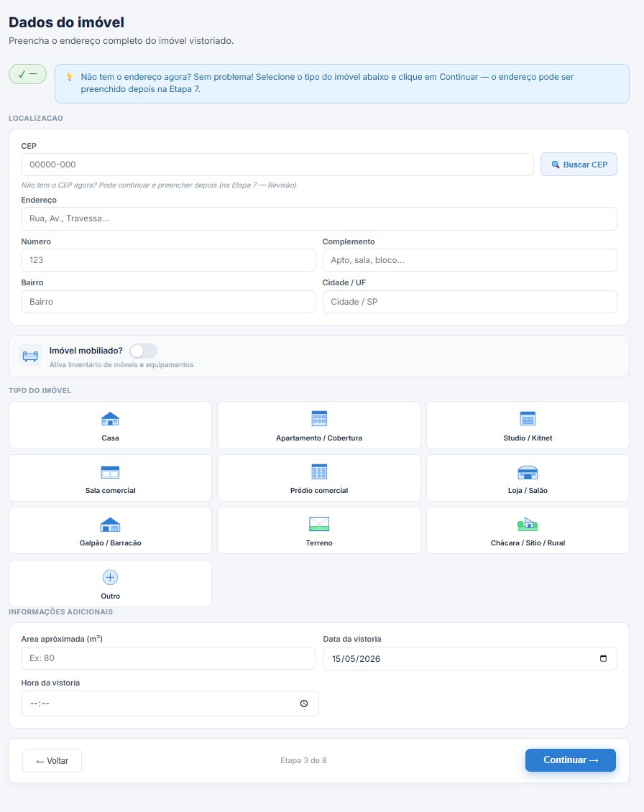Choose the Prédio comercial icon
The width and height of the screenshot is (644, 812).
[x=319, y=472]
